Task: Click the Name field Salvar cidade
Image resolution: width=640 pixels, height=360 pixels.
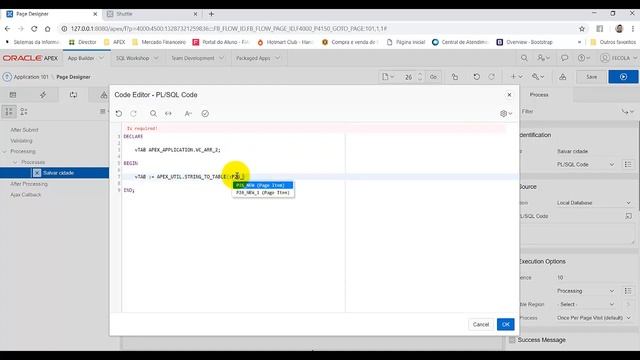Action: 593,151
